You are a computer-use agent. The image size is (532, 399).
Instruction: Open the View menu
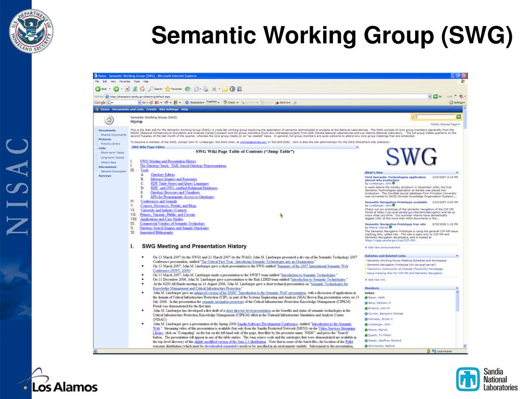(113, 82)
